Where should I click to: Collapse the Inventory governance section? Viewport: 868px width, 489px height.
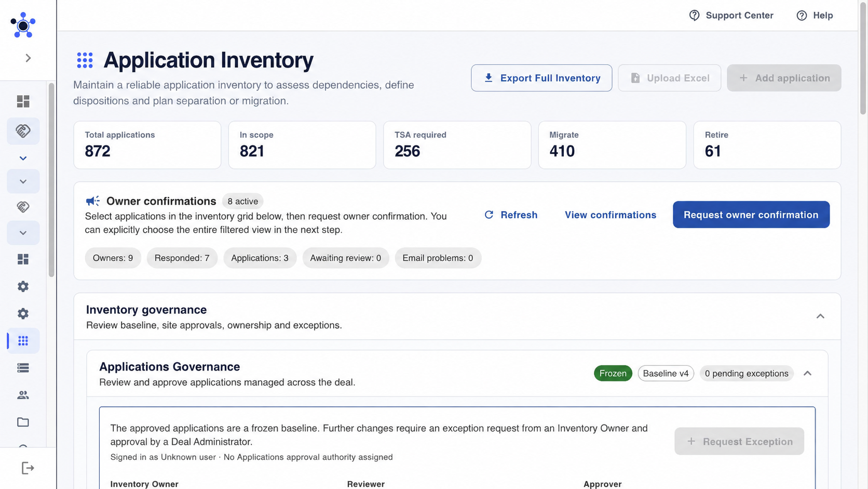[x=820, y=316]
